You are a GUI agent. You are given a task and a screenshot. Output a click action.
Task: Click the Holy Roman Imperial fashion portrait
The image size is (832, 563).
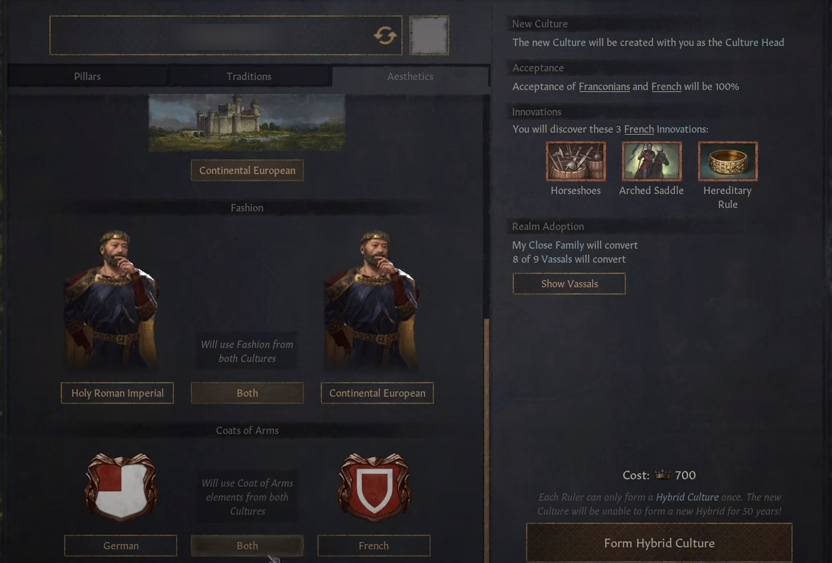tap(111, 300)
